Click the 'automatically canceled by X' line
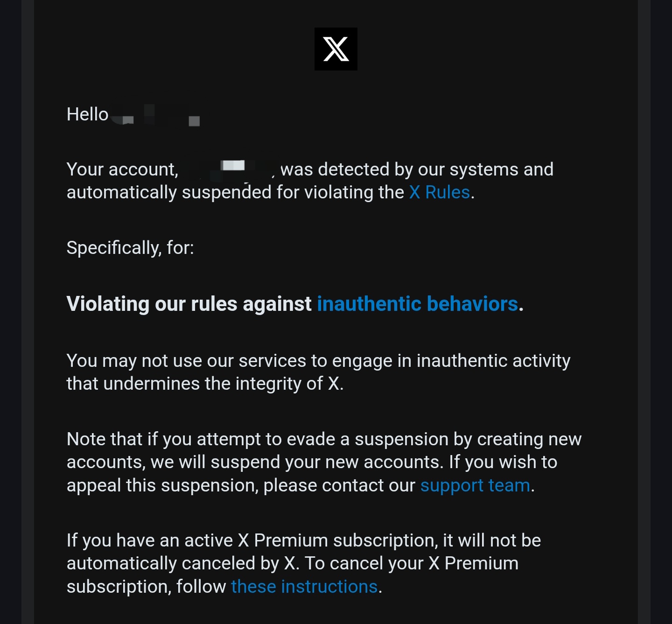 pos(292,563)
